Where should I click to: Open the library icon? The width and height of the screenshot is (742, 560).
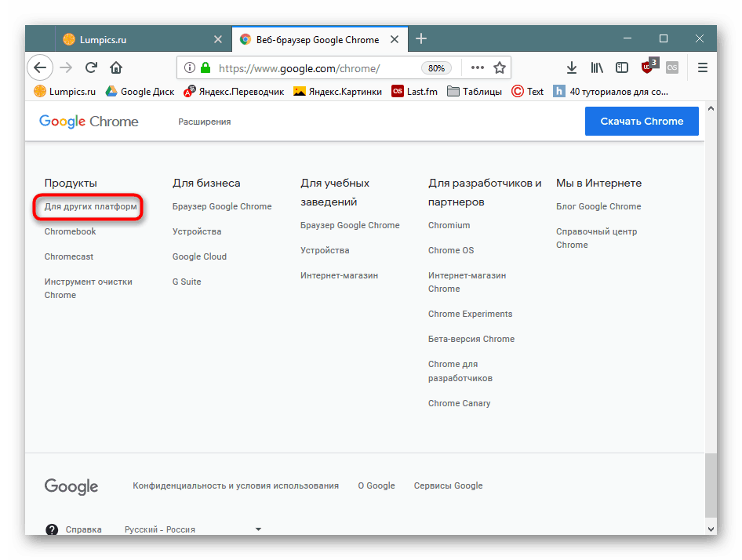597,67
